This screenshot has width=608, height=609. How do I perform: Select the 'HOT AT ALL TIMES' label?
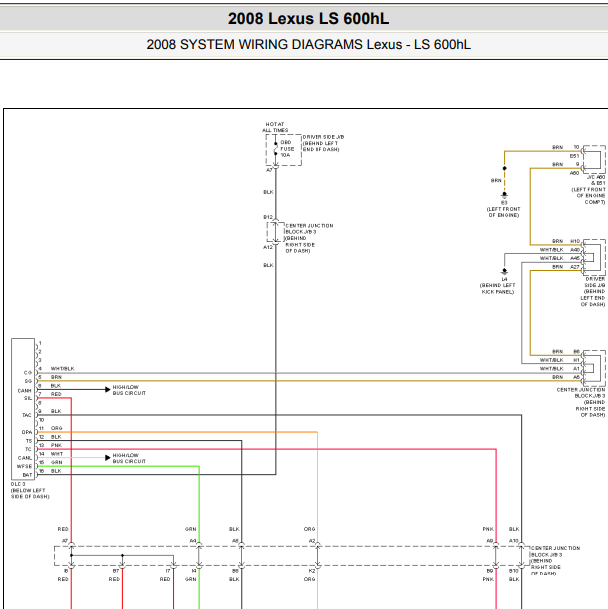click(275, 127)
